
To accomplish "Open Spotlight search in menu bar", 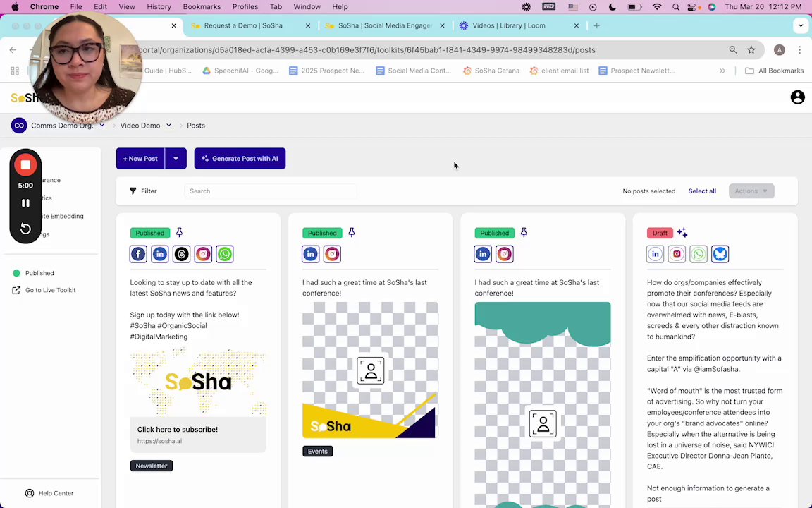I will [676, 7].
